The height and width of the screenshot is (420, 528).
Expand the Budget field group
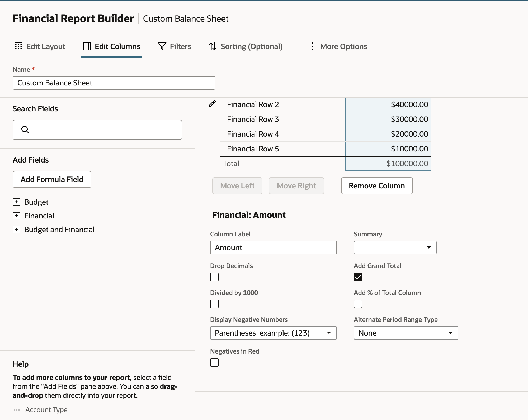click(16, 202)
